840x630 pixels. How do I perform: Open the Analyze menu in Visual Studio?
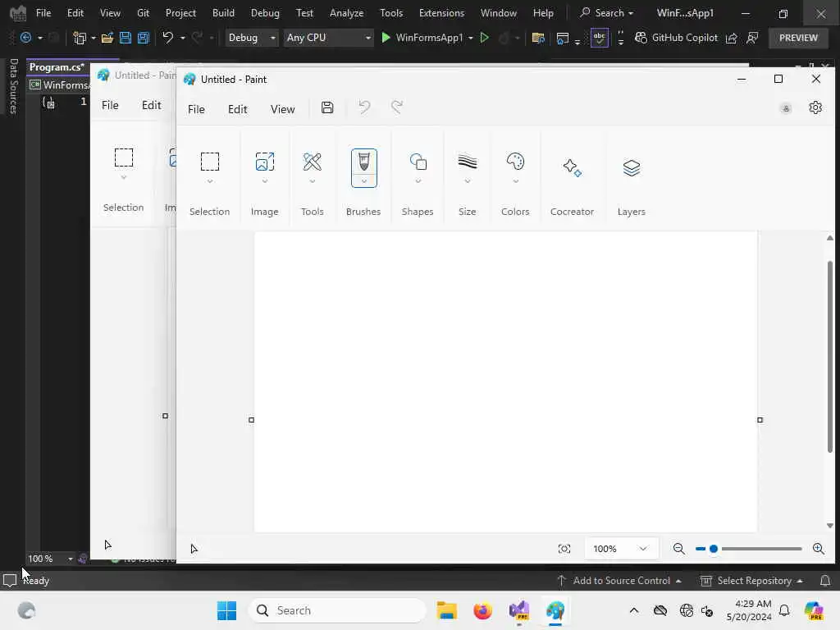coord(346,13)
